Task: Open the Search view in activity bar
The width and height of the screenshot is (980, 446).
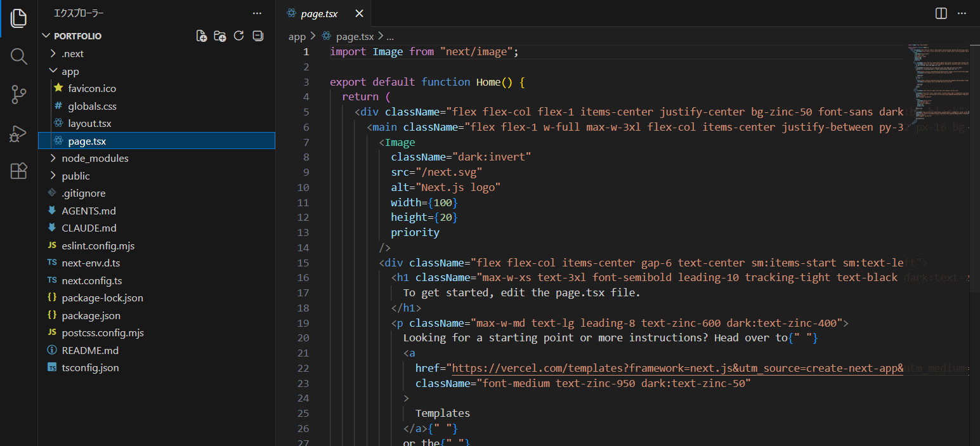Action: tap(18, 56)
